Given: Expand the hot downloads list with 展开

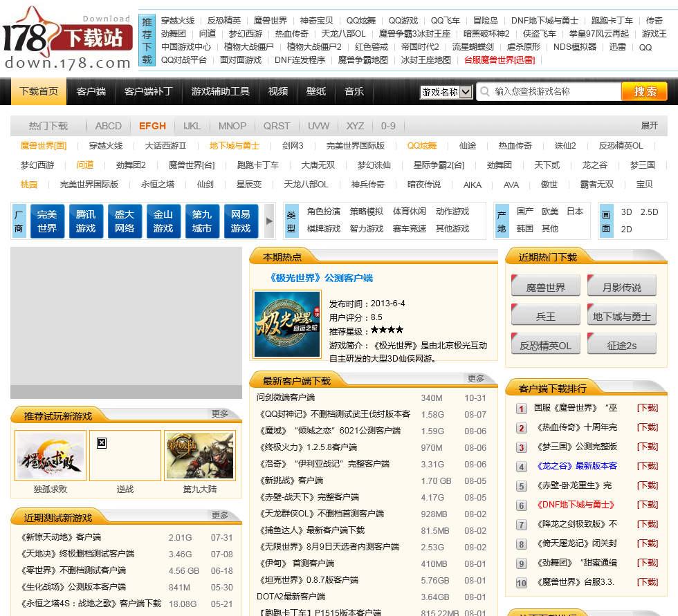Looking at the screenshot, I should (649, 126).
